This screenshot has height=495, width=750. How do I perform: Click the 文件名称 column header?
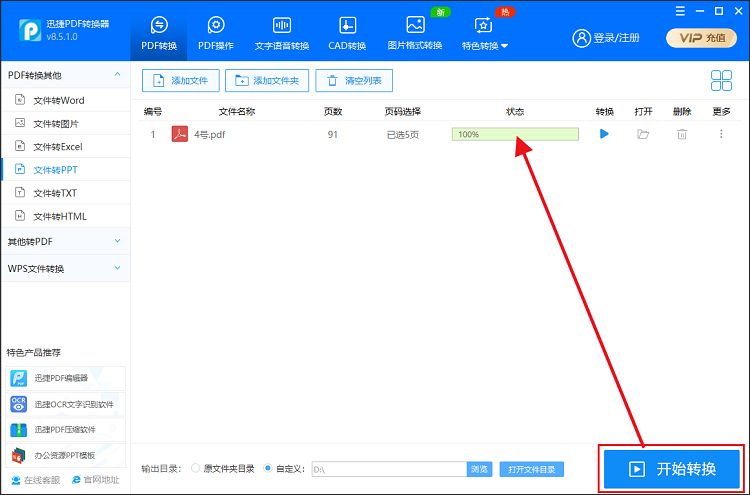pos(237,111)
